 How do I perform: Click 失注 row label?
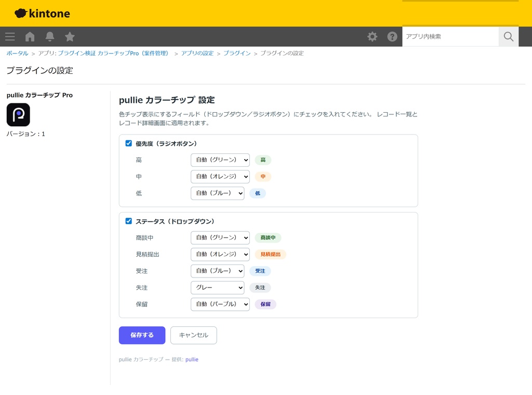(141, 287)
